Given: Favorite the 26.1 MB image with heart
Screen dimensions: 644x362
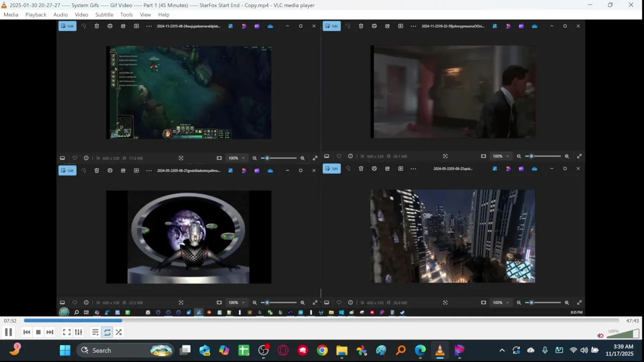Looking at the screenshot, I should point(339,156).
